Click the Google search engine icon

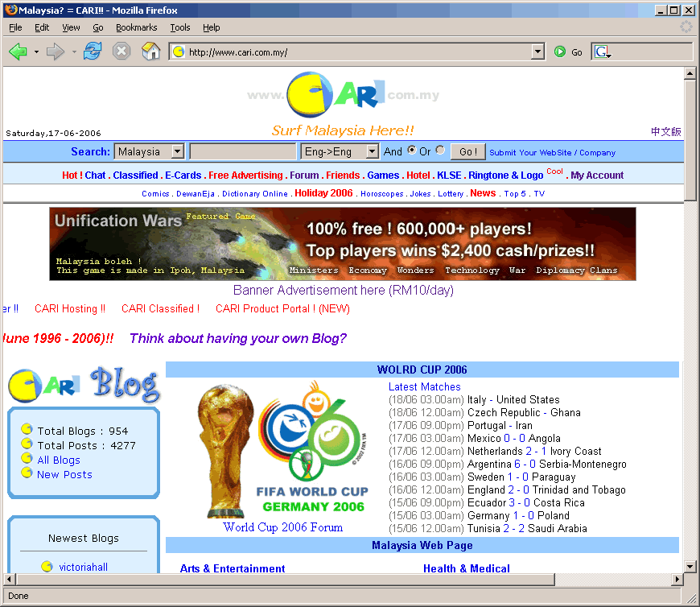603,52
